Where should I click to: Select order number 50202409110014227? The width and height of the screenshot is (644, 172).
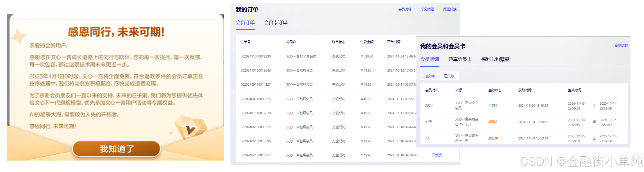pyautogui.click(x=256, y=84)
